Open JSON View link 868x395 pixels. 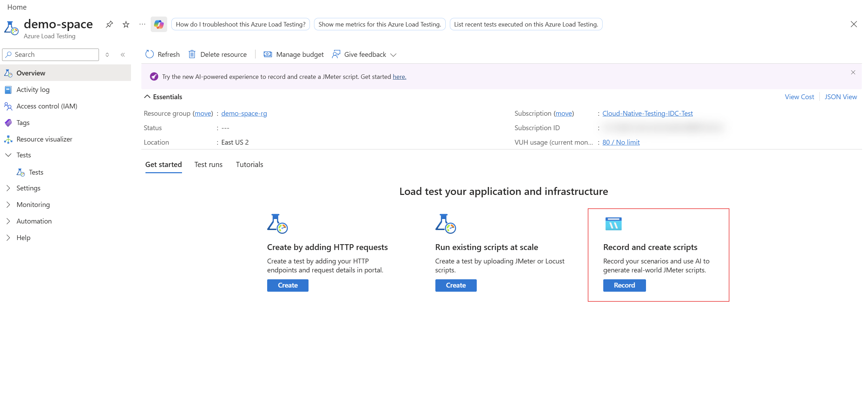click(x=840, y=97)
